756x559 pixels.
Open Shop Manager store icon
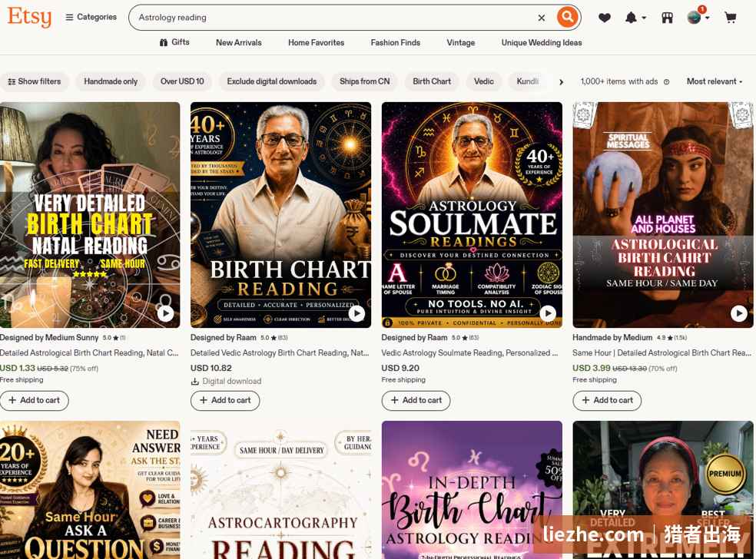click(668, 18)
